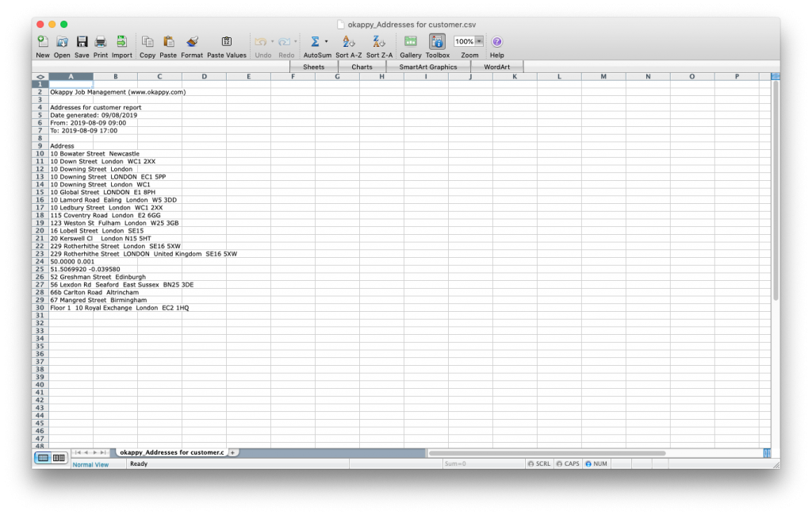812x515 pixels.
Task: Save the workbook using the Save icon
Action: coord(82,42)
